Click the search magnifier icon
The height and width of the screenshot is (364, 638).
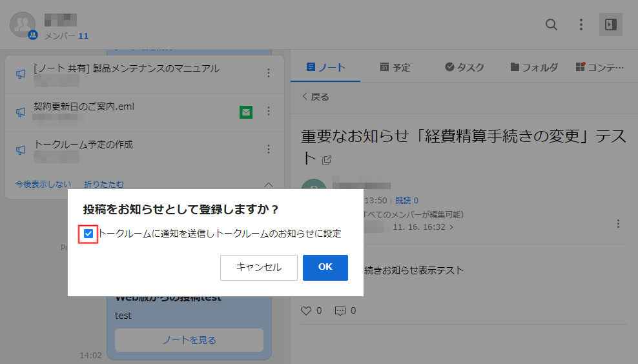(x=551, y=25)
